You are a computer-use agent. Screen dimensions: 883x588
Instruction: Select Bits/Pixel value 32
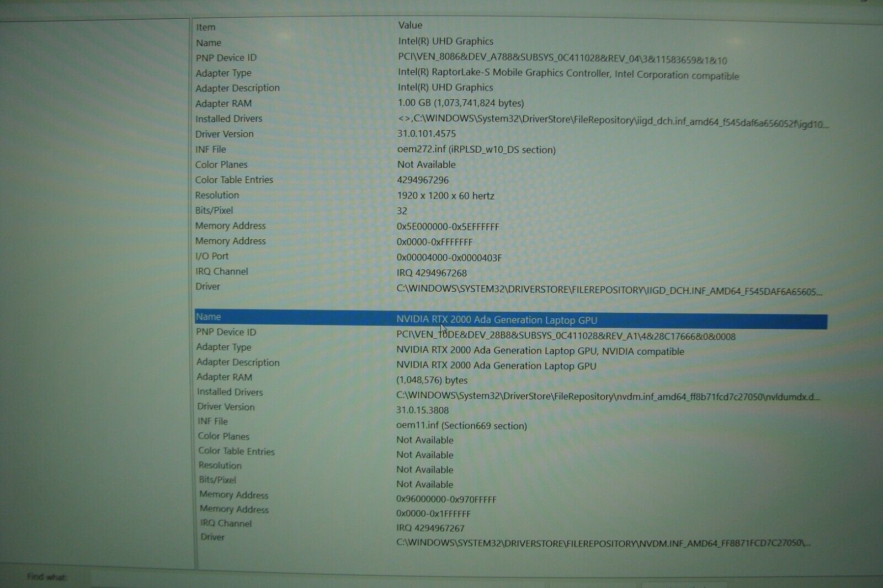(x=402, y=211)
